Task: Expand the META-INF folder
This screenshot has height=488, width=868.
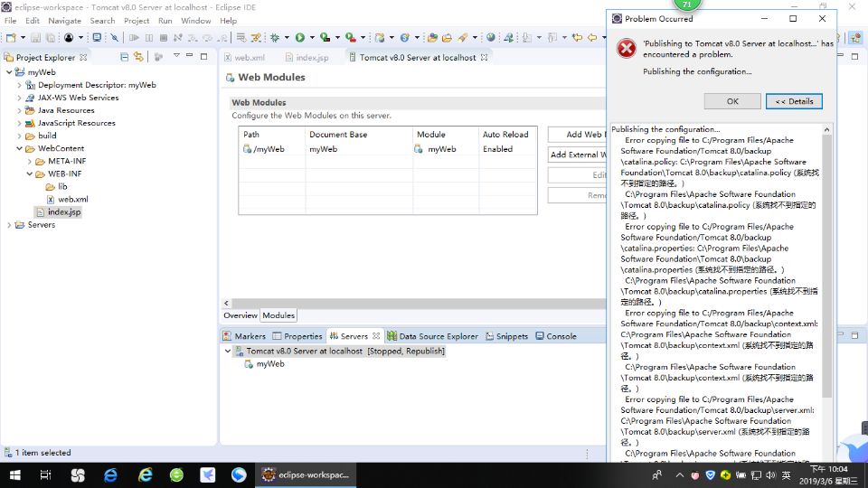Action: 29,161
